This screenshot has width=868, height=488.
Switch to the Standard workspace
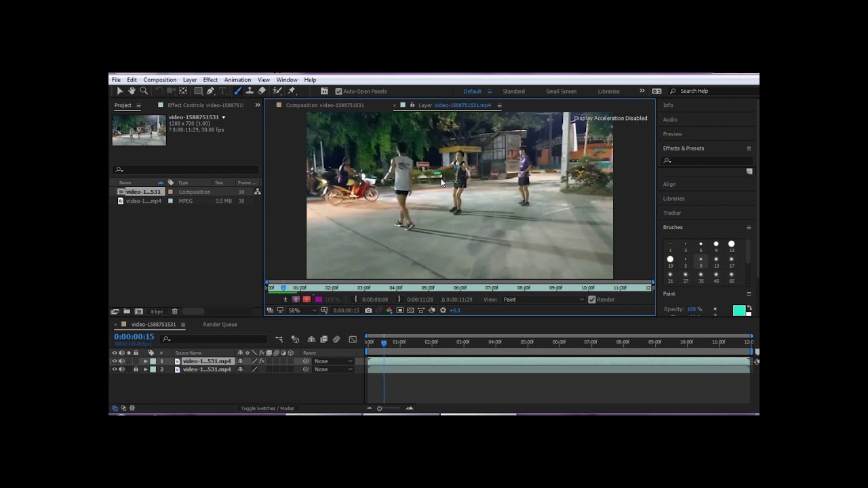[513, 91]
